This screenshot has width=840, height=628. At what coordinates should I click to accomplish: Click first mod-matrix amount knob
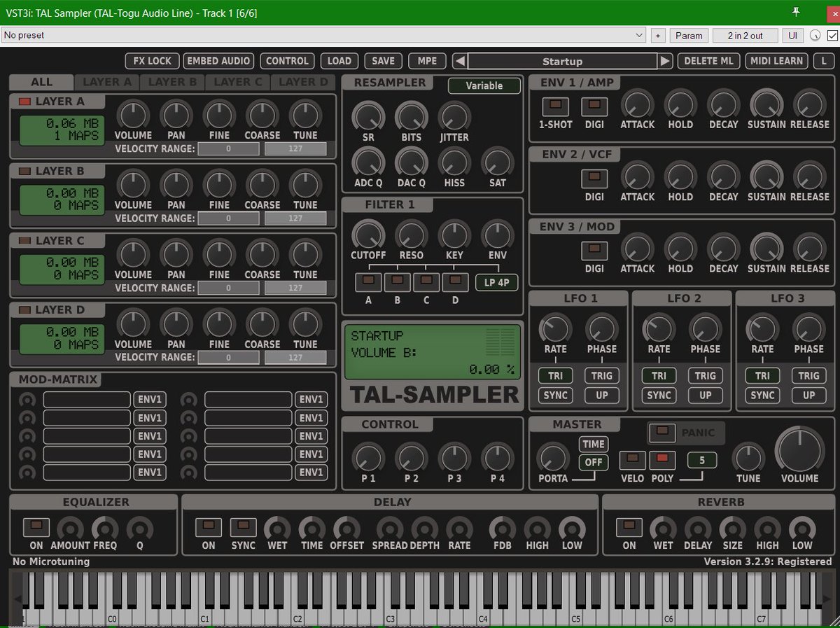tap(27, 400)
